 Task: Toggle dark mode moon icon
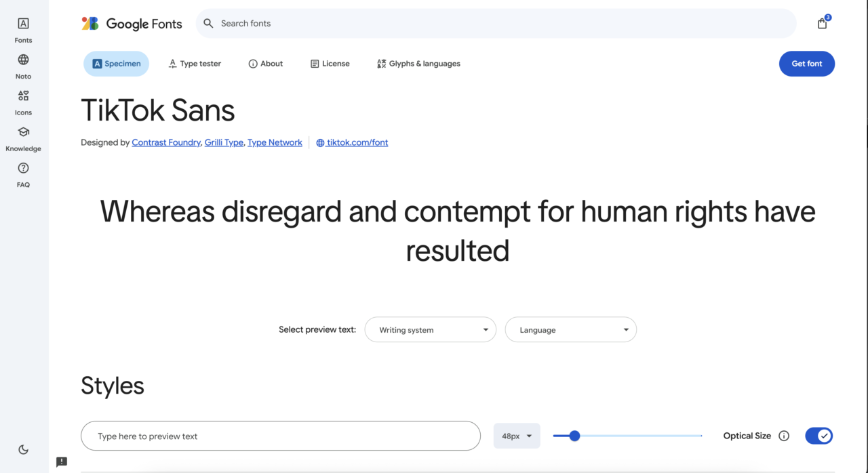tap(23, 449)
